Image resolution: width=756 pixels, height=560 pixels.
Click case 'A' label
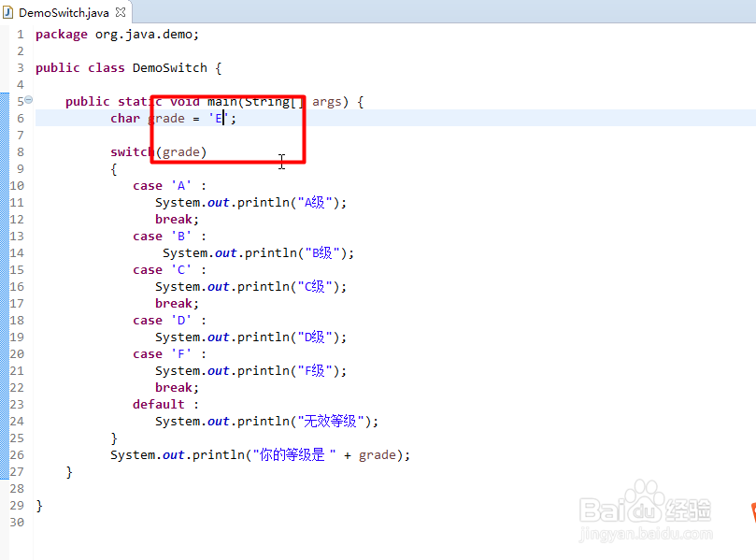coord(169,186)
